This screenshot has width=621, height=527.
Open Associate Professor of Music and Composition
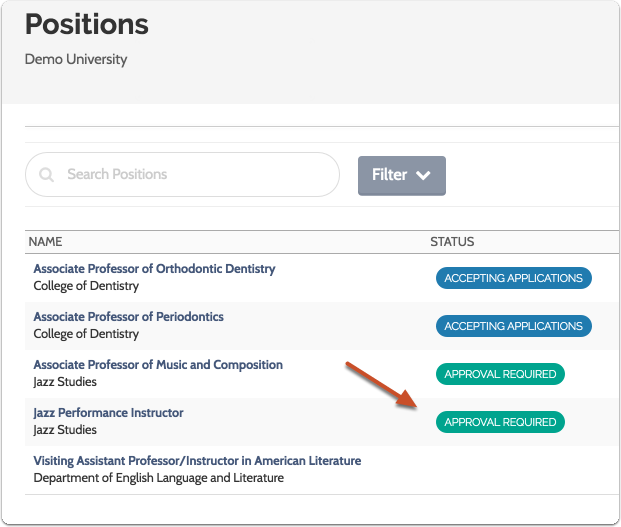158,365
